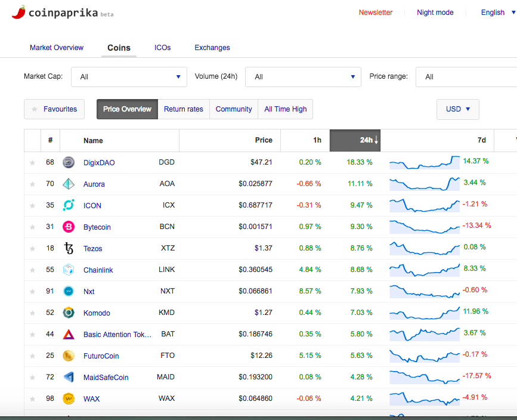The height and width of the screenshot is (420, 517).
Task: Toggle the WAX favourite star
Action: [x=32, y=399]
